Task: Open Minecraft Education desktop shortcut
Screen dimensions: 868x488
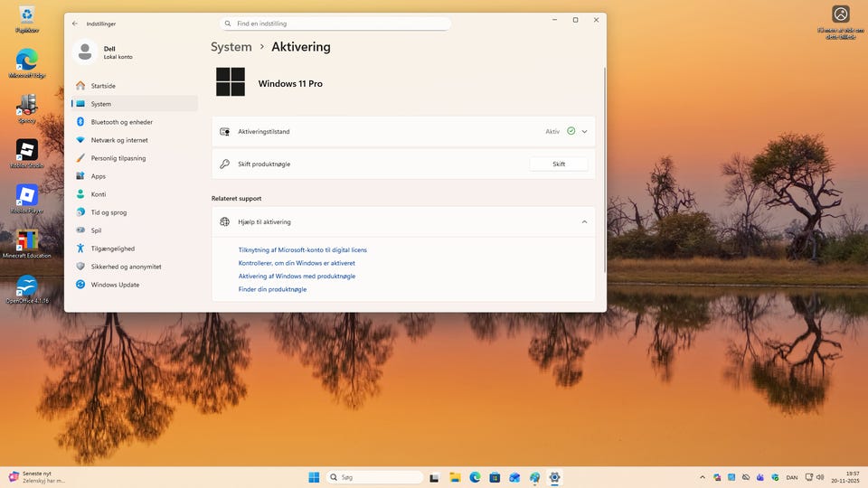Action: pos(27,241)
